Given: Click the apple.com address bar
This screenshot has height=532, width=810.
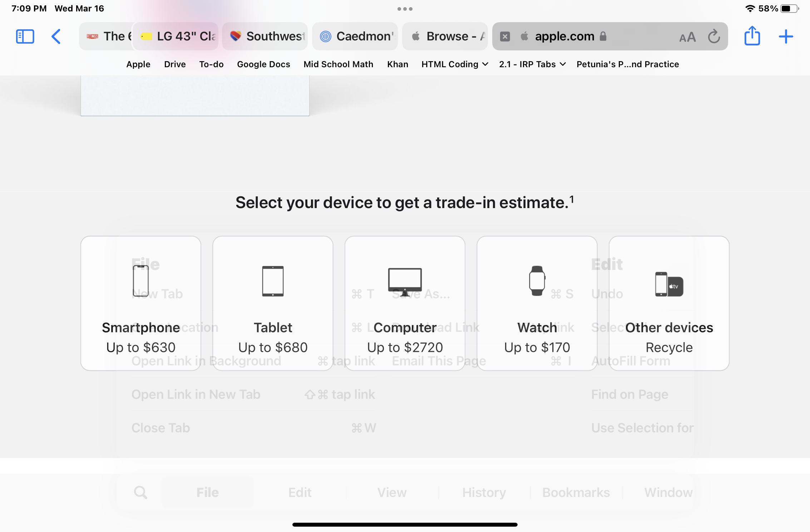Looking at the screenshot, I should click(564, 36).
